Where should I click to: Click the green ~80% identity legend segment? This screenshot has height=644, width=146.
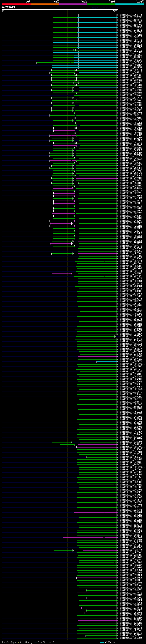click(x=101, y=4)
